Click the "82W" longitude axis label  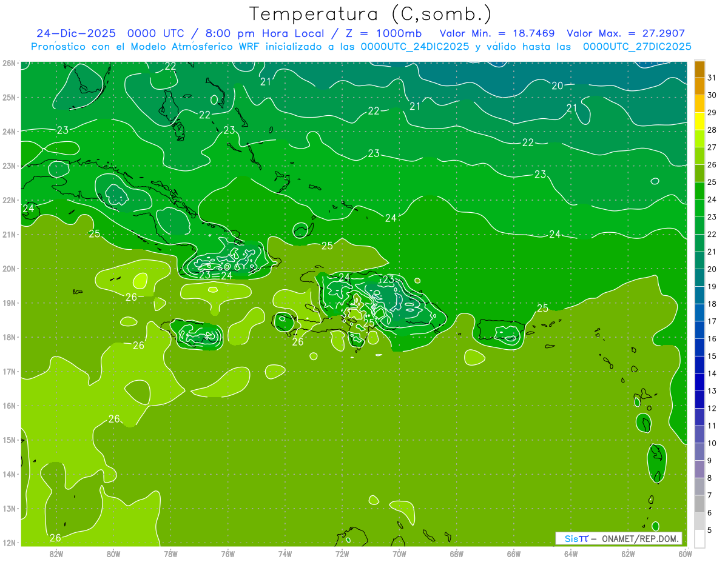pyautogui.click(x=56, y=553)
